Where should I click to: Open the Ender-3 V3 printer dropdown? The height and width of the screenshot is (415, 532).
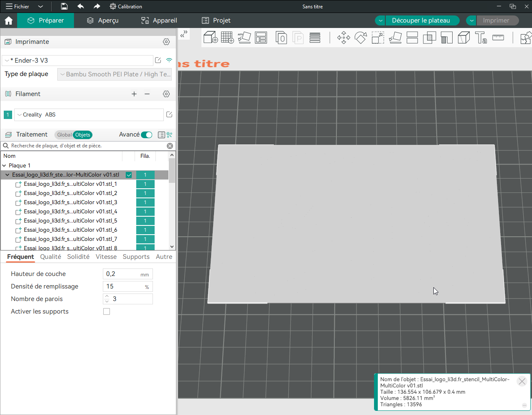77,61
